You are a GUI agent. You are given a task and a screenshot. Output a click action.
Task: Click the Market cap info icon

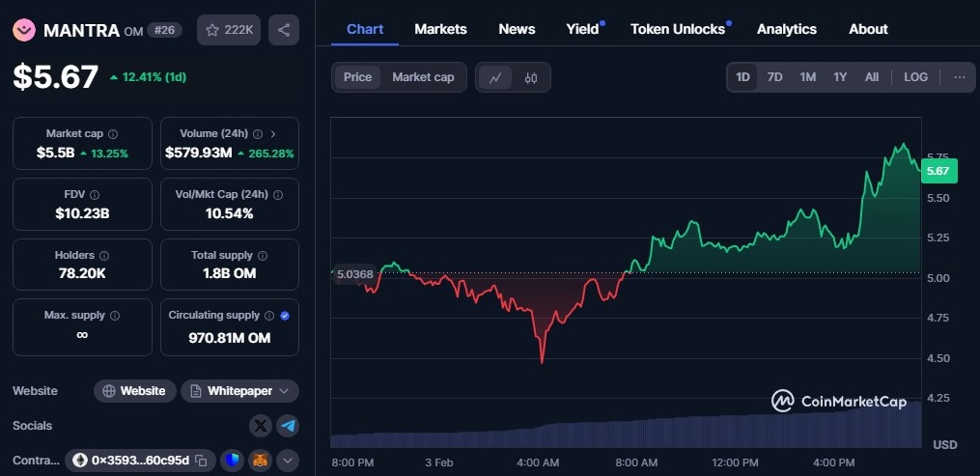tap(113, 133)
